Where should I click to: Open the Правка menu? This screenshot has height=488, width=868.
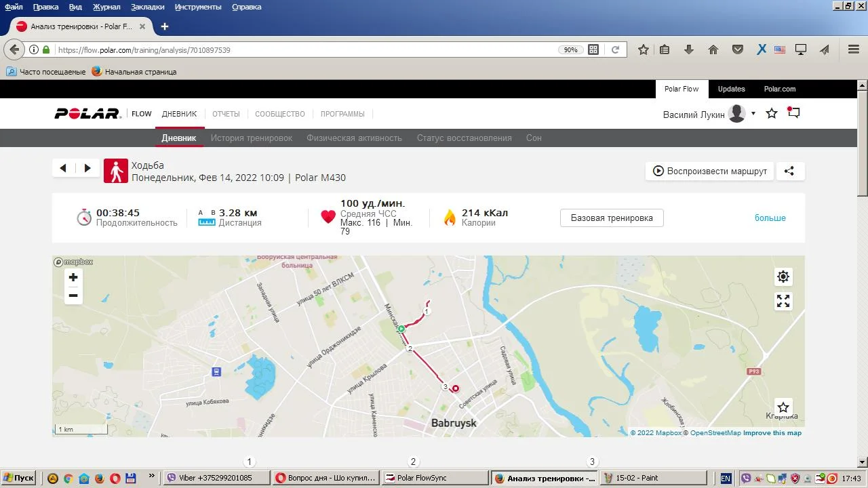click(45, 7)
